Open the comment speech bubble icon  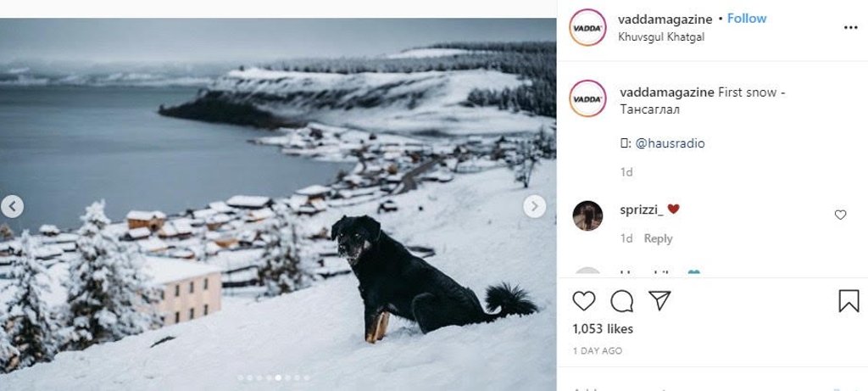tap(622, 300)
